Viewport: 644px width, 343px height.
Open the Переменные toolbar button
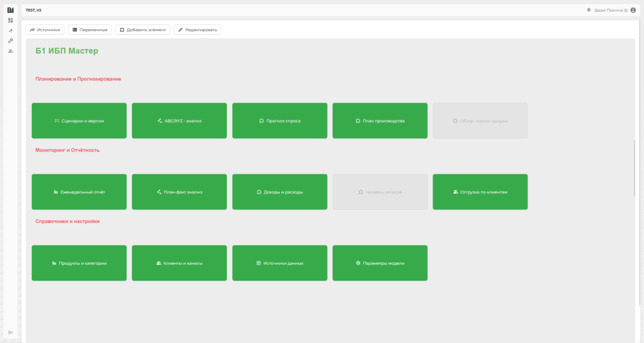[90, 30]
